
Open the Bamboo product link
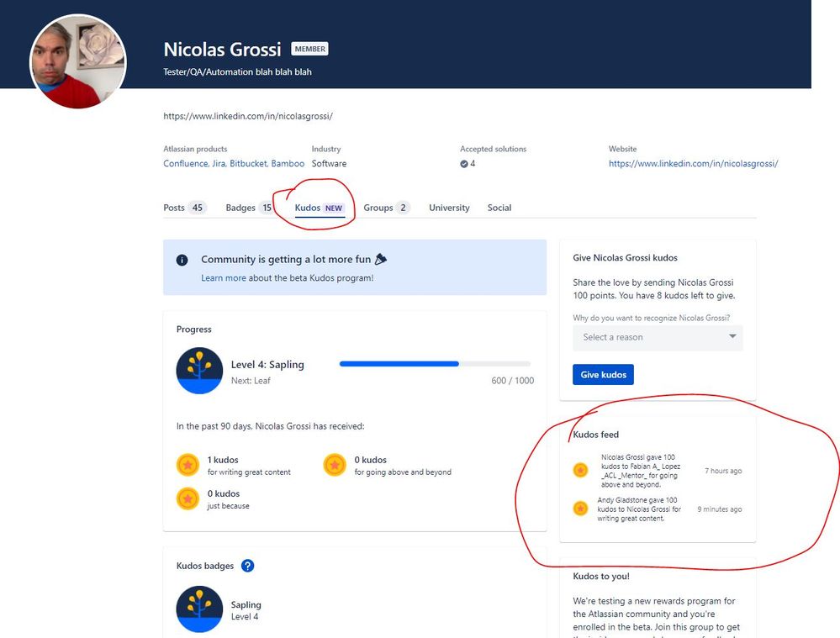pyautogui.click(x=288, y=163)
